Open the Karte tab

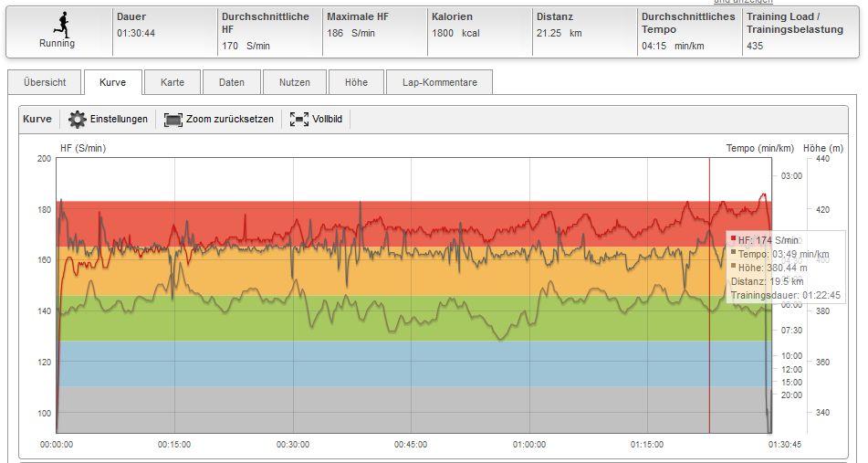point(173,82)
